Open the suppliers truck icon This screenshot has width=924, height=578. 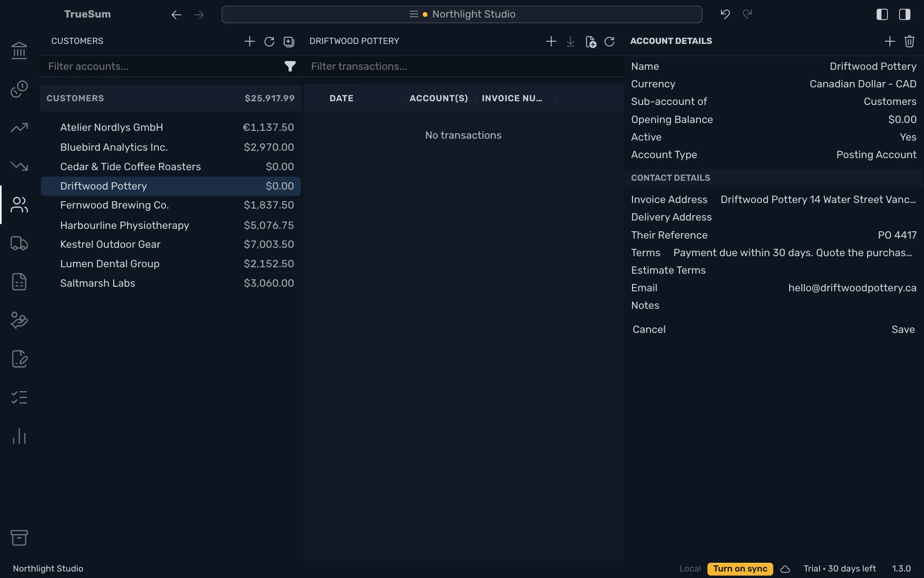[x=19, y=243]
